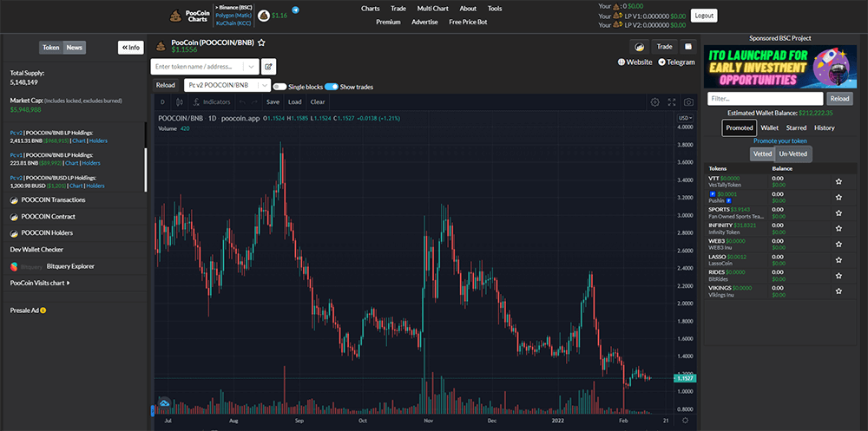Select the Vetted tokens filter
Screen dimensions: 868x431
point(762,153)
